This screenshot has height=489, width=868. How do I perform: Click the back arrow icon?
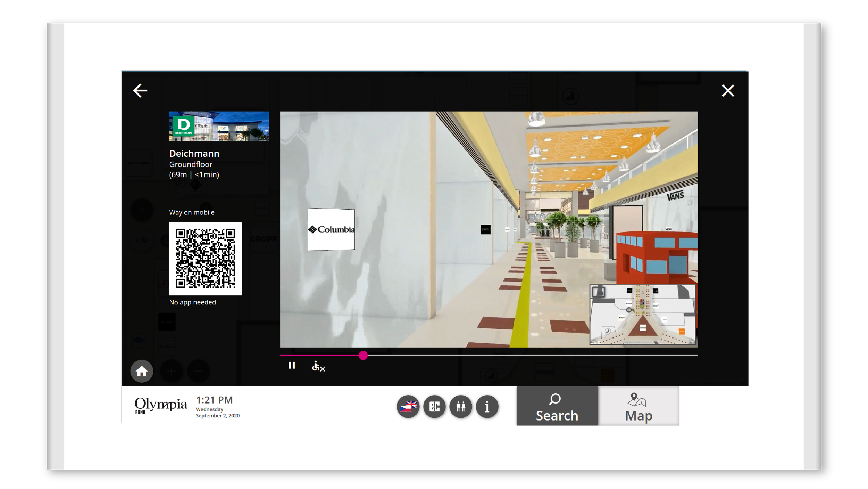[x=140, y=91]
